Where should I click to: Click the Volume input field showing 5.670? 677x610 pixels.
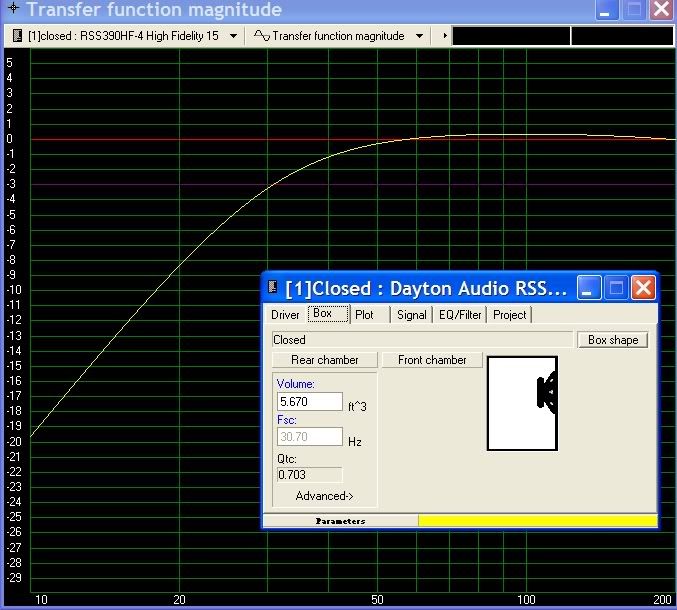pyautogui.click(x=310, y=401)
